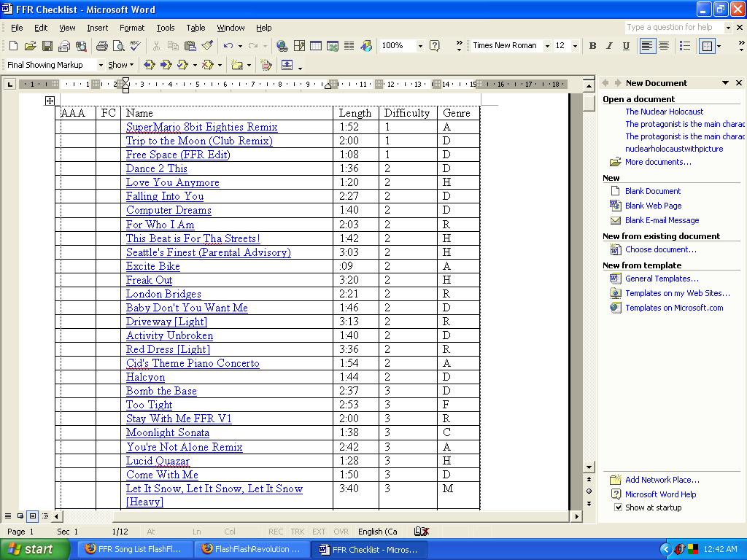This screenshot has width=747, height=560.
Task: Click the Format Painter brush icon
Action: click(x=207, y=46)
